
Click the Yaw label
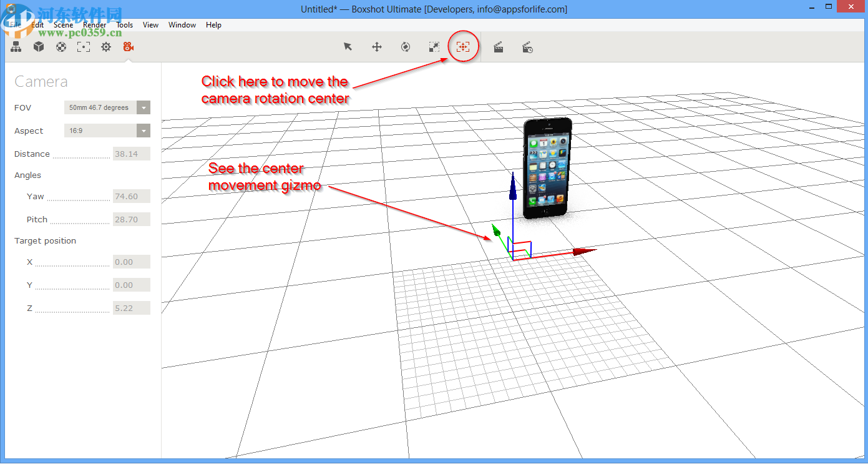click(x=36, y=196)
